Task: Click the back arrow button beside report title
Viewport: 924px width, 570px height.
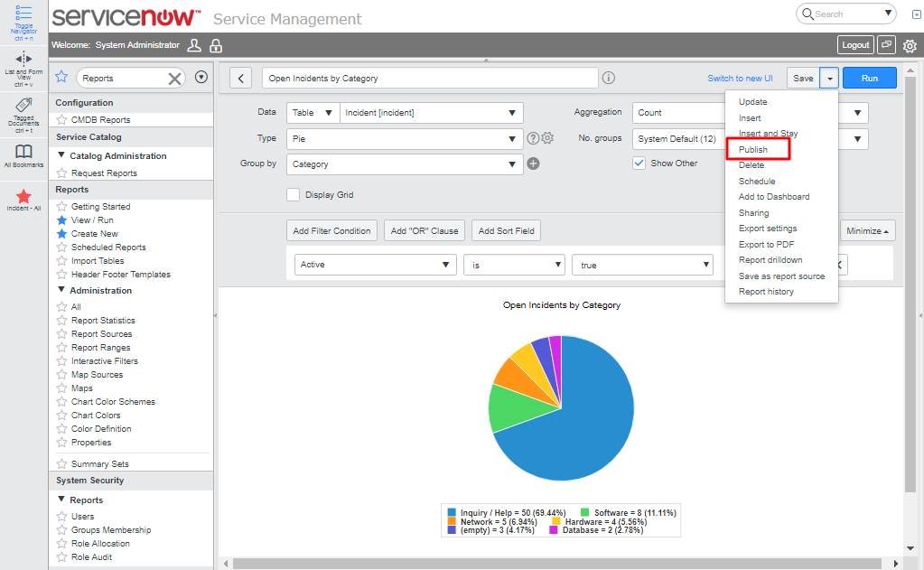Action: pos(240,79)
